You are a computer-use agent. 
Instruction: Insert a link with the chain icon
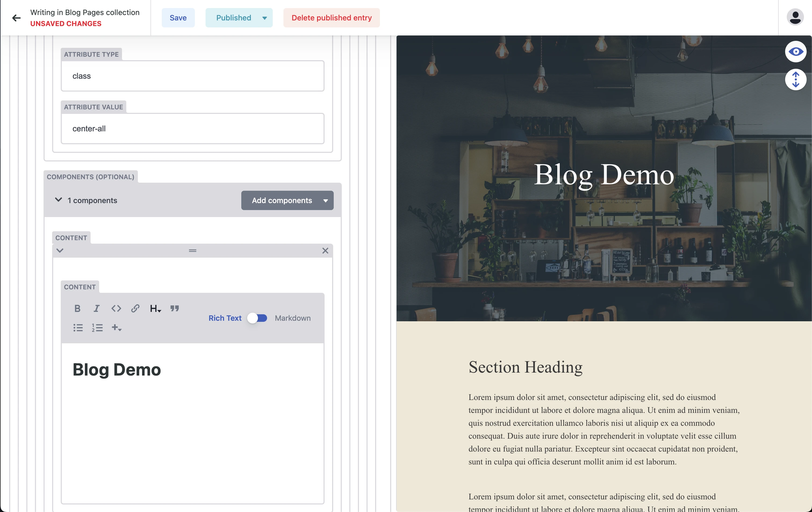click(135, 308)
